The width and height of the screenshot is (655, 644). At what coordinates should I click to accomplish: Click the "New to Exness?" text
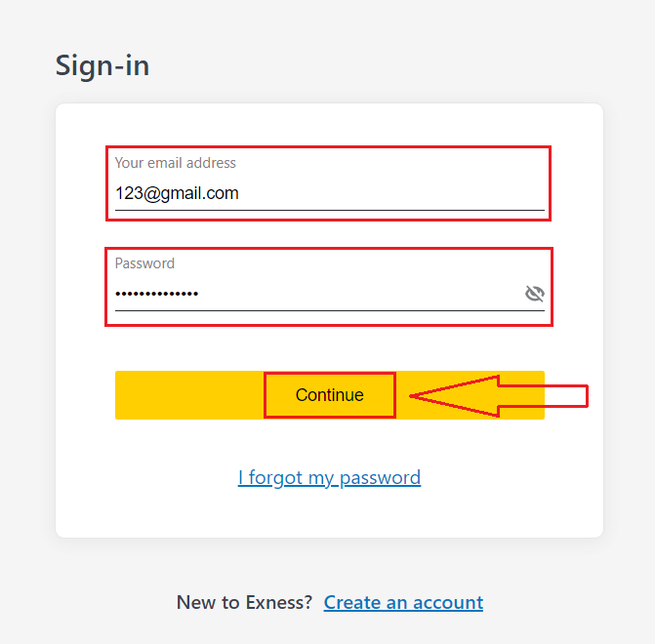(x=244, y=602)
